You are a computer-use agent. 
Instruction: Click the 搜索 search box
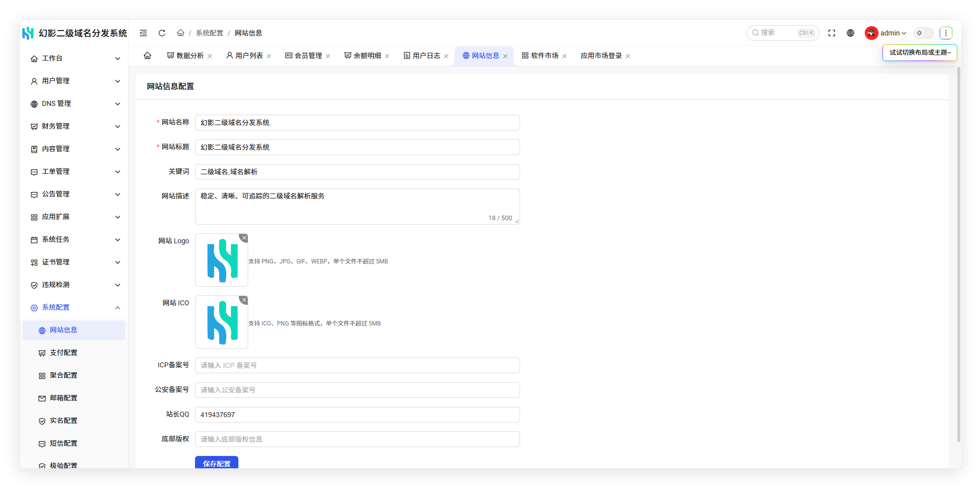(783, 33)
